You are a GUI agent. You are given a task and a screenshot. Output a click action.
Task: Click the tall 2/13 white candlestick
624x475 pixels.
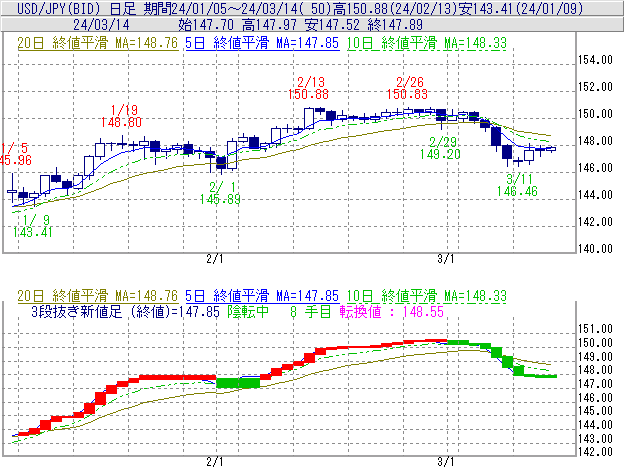click(309, 118)
